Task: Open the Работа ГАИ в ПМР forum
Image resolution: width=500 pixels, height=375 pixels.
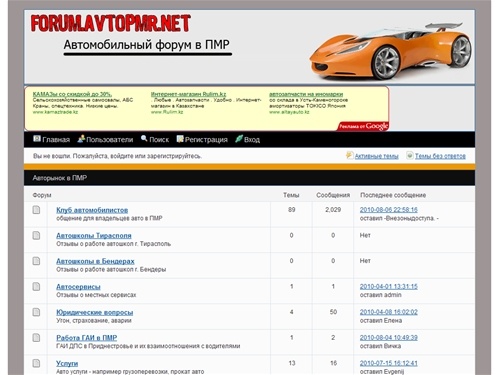Action: click(x=87, y=338)
